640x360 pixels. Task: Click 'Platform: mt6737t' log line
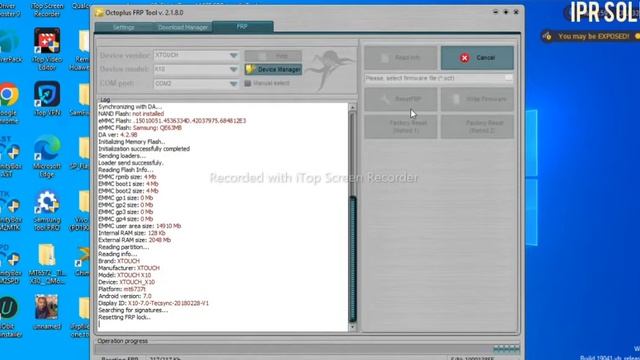(x=122, y=289)
